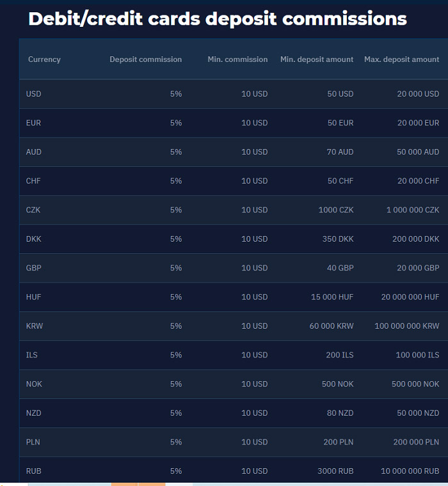Viewport: 448px width, 486px height.
Task: Select the Min. deposit amount header
Action: pos(316,59)
